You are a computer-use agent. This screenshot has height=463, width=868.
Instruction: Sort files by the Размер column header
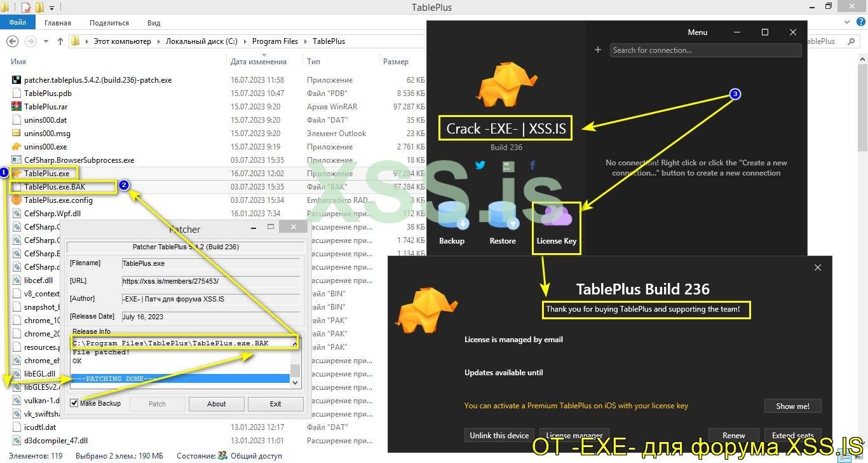pos(395,62)
